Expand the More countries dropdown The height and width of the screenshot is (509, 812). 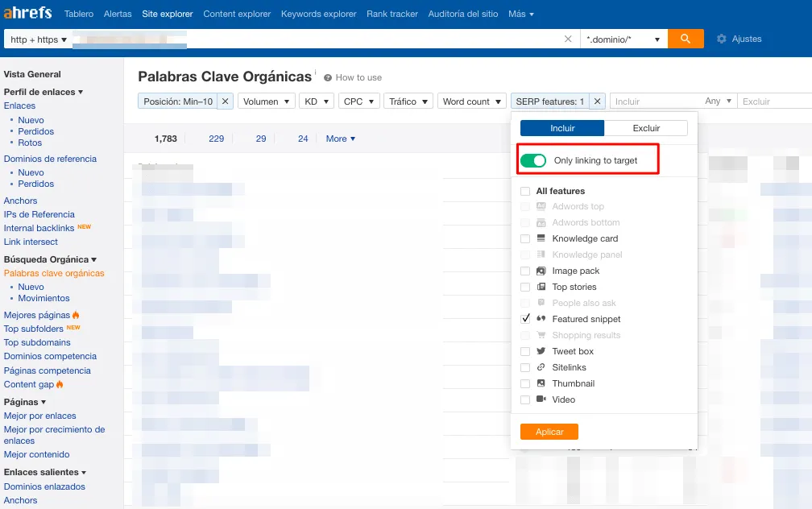[340, 139]
